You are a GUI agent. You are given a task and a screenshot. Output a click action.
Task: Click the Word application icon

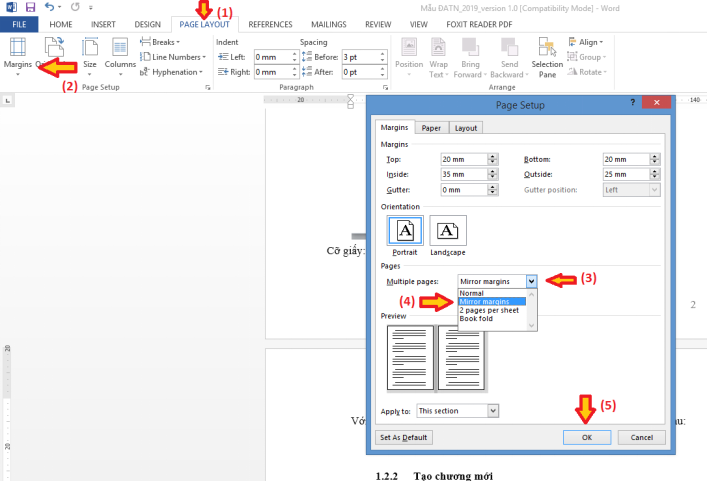11,7
